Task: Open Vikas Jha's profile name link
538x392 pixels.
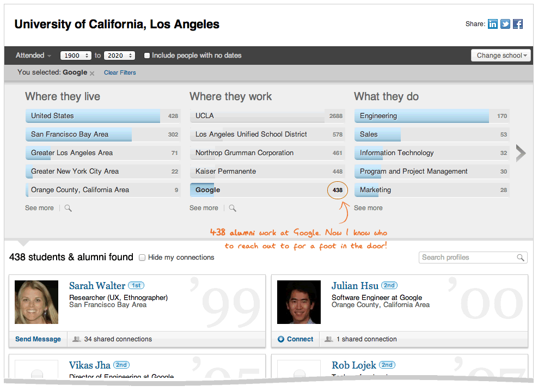Action: point(89,365)
